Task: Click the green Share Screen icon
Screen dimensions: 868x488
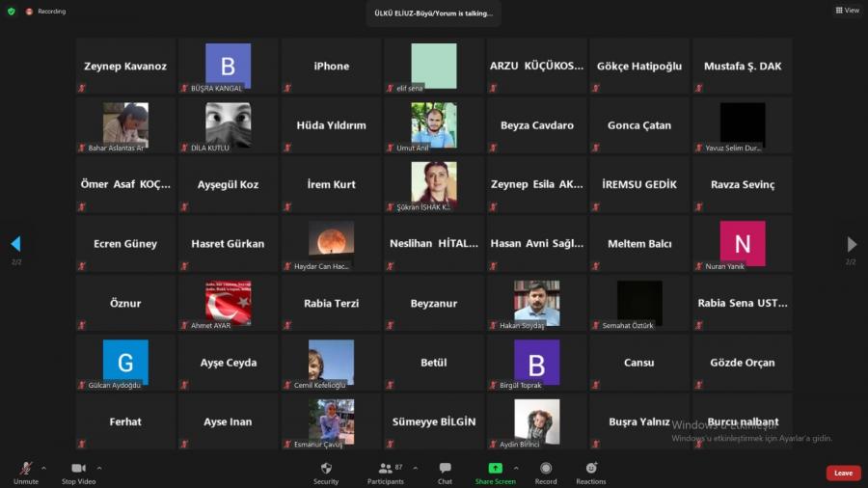Action: pyautogui.click(x=495, y=469)
